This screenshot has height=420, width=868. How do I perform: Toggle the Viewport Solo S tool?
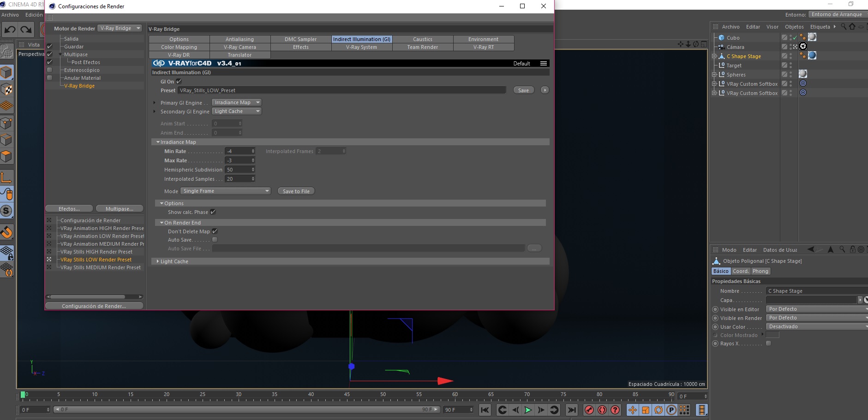6,211
